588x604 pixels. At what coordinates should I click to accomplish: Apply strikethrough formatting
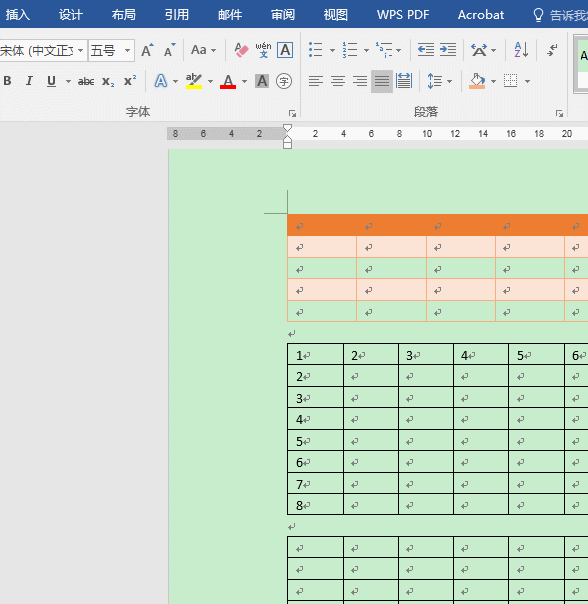86,81
